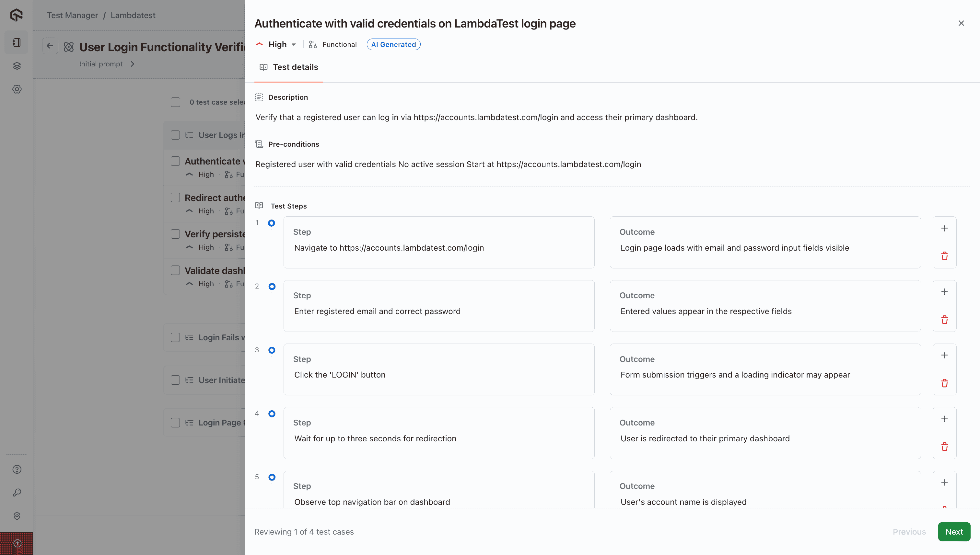Viewport: 980px width, 555px height.
Task: Check the User Logs In scenario checkbox
Action: [x=175, y=135]
